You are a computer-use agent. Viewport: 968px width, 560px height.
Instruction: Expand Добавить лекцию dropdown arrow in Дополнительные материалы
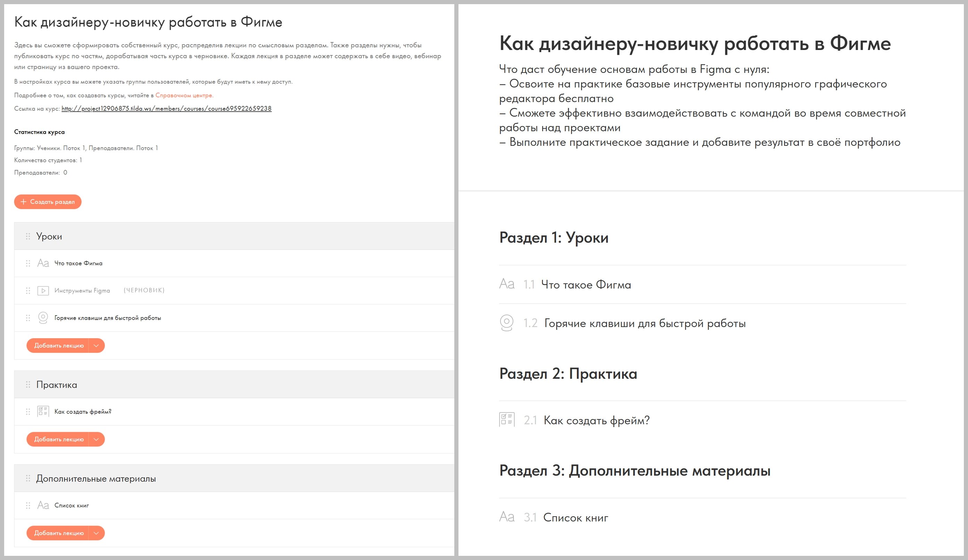click(x=97, y=533)
